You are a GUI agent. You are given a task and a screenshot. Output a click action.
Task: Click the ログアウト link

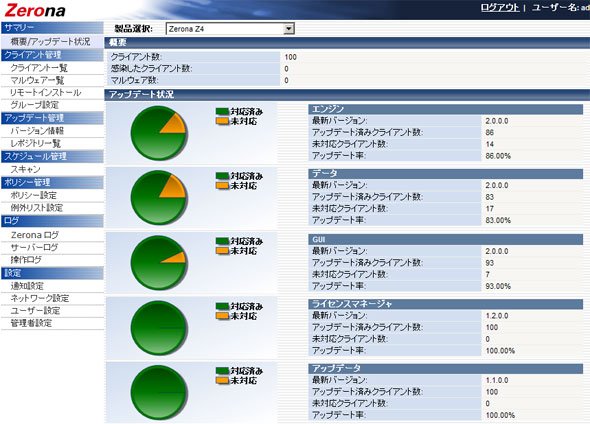click(500, 8)
